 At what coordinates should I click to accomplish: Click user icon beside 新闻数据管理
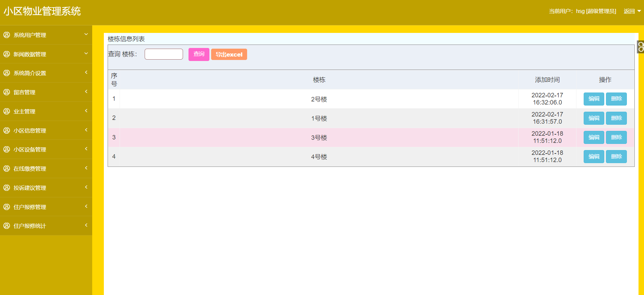7,54
